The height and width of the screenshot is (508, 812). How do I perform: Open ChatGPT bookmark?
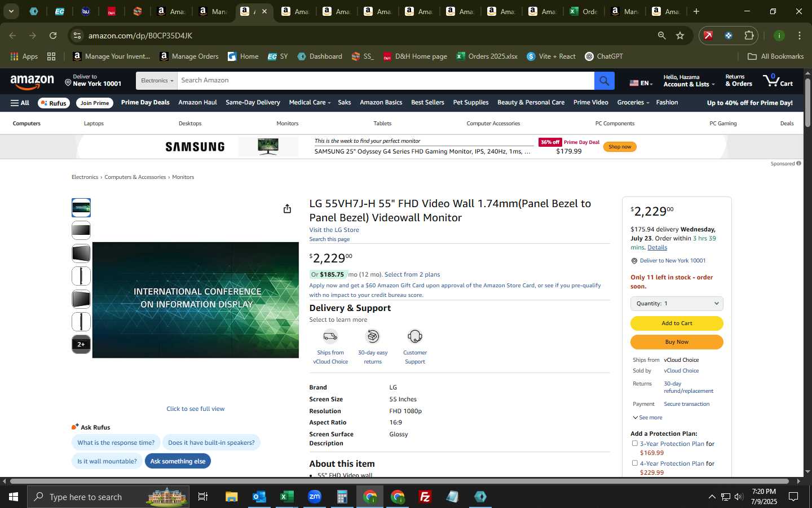point(604,56)
